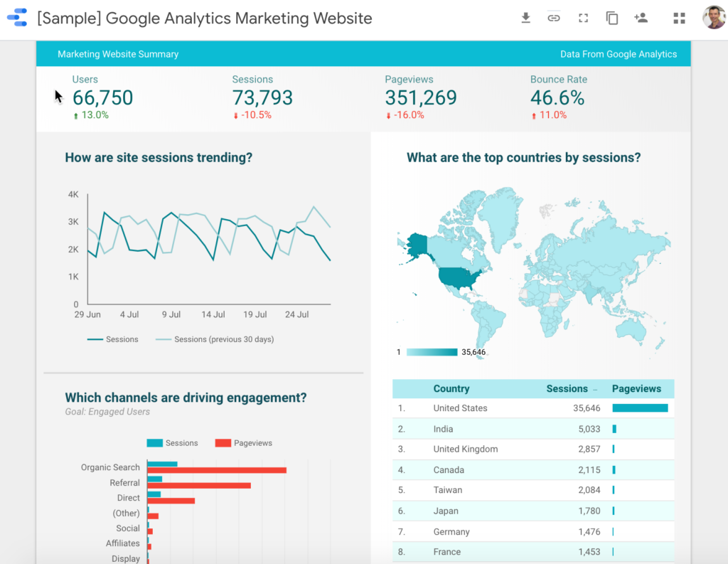This screenshot has height=564, width=728.
Task: Click the Sessions -10.5% change indicator
Action: [x=252, y=115]
